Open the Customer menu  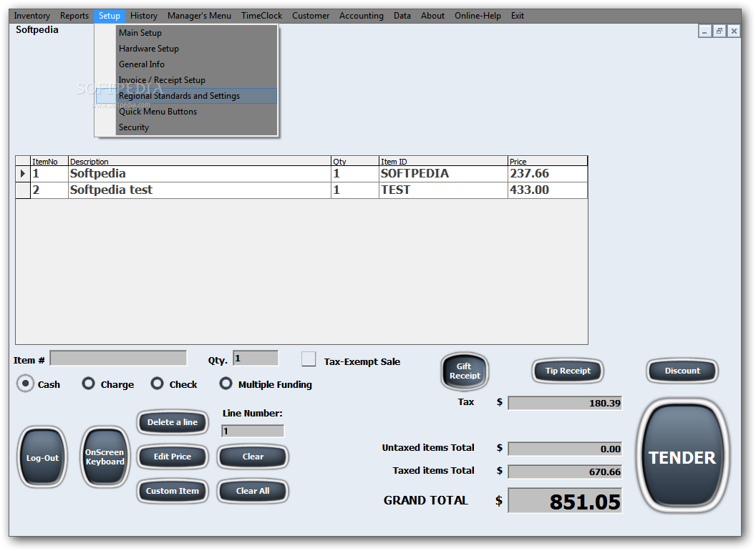click(x=311, y=16)
